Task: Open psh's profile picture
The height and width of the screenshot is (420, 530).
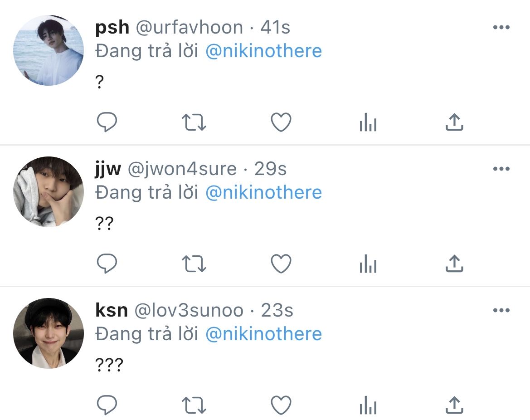Action: click(x=49, y=50)
